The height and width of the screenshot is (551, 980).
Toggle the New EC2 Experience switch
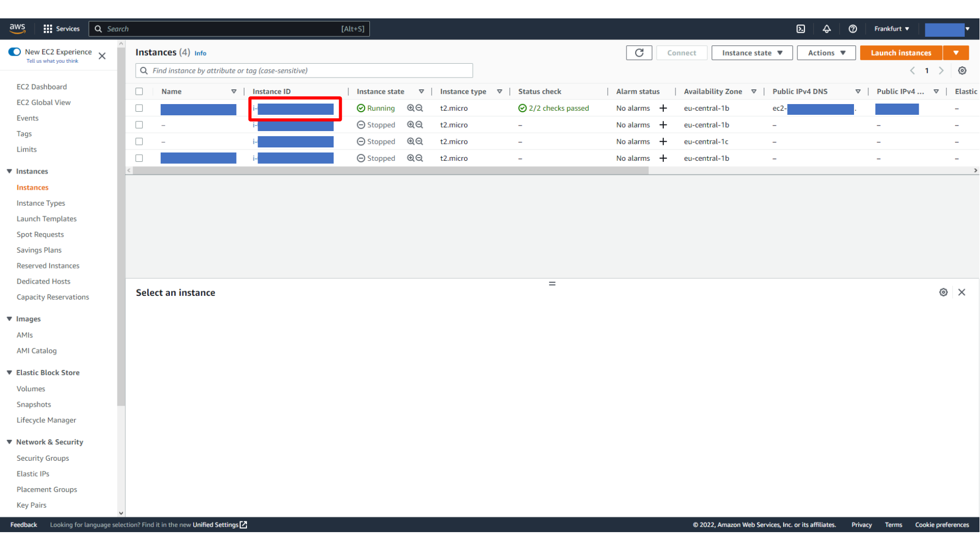coord(14,52)
